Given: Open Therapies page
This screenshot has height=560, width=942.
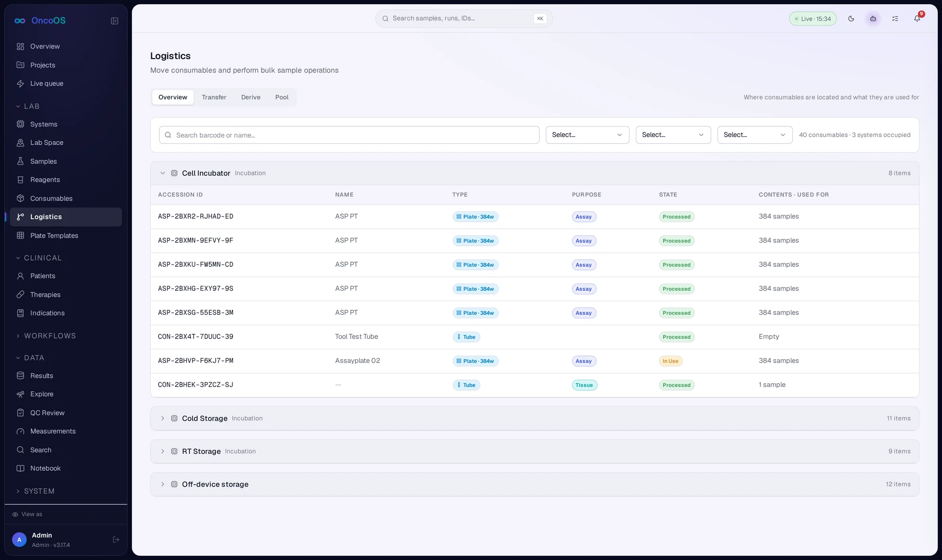Looking at the screenshot, I should click(x=66, y=295).
